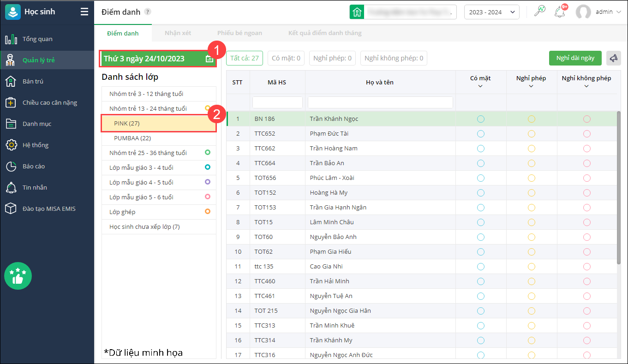Filter by Có mặt: 0
The height and width of the screenshot is (364, 628).
coord(286,58)
